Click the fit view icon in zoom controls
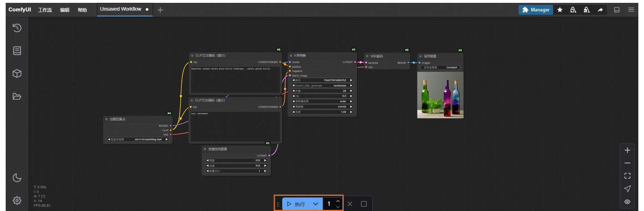The width and height of the screenshot is (644, 211). pos(627,176)
